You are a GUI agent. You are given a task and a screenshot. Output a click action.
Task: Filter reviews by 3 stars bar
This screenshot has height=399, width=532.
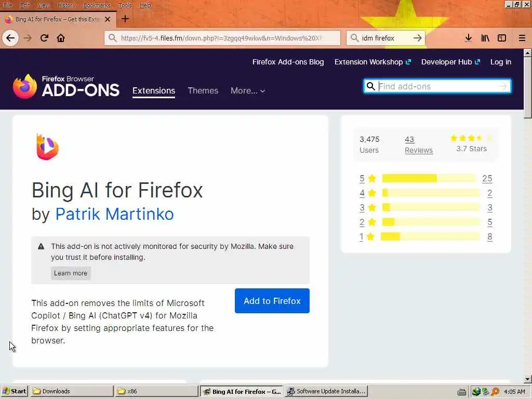coord(431,208)
